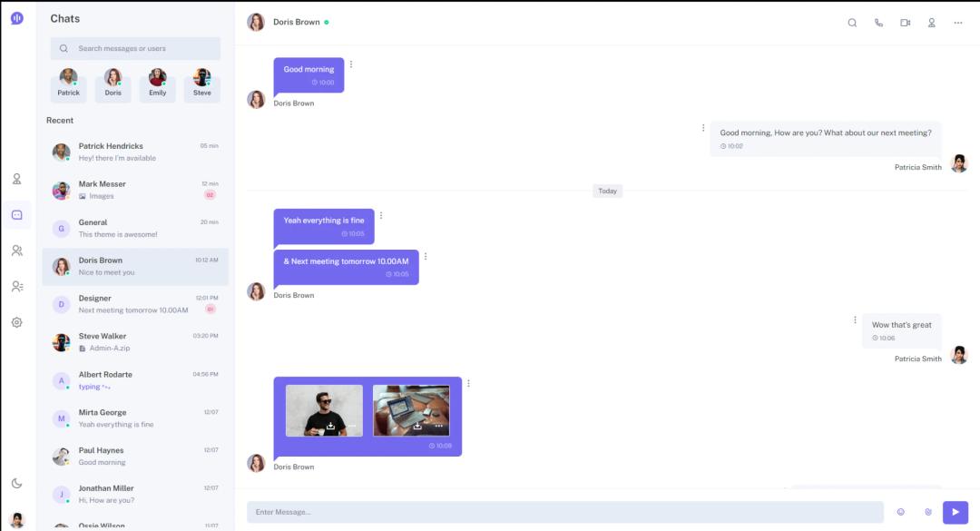Open Patrick Hendricks conversation in Recent
This screenshot has height=531, width=980.
[135, 152]
